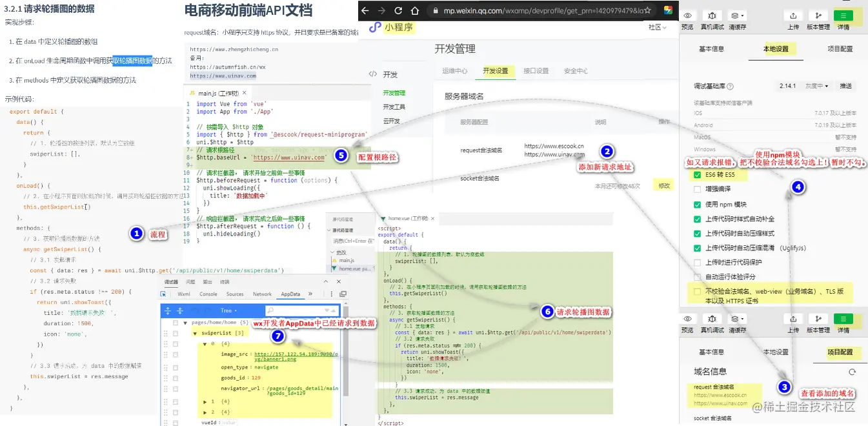Open the banner1.png image_src link
The height and width of the screenshot is (426, 868).
point(296,357)
